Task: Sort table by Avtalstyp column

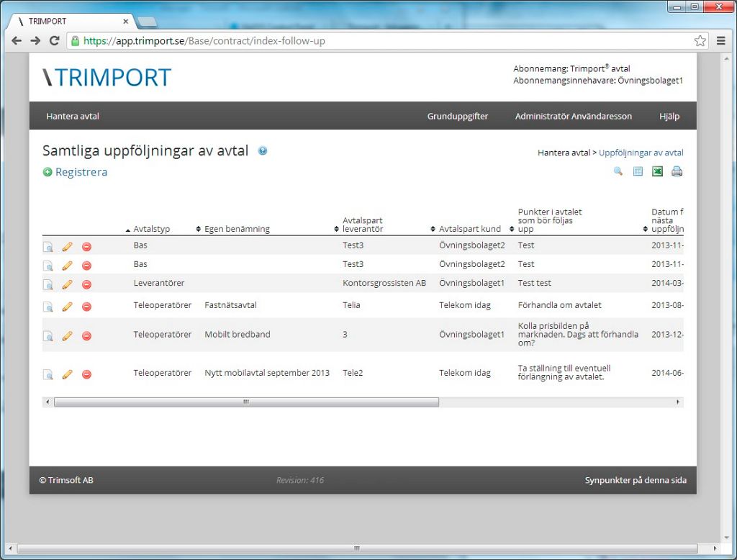Action: [x=151, y=229]
